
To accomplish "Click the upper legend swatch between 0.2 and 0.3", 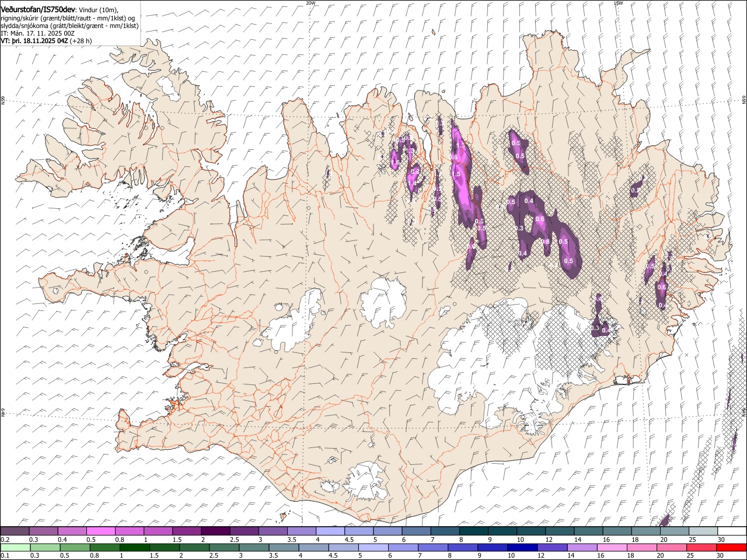I will tap(15, 531).
